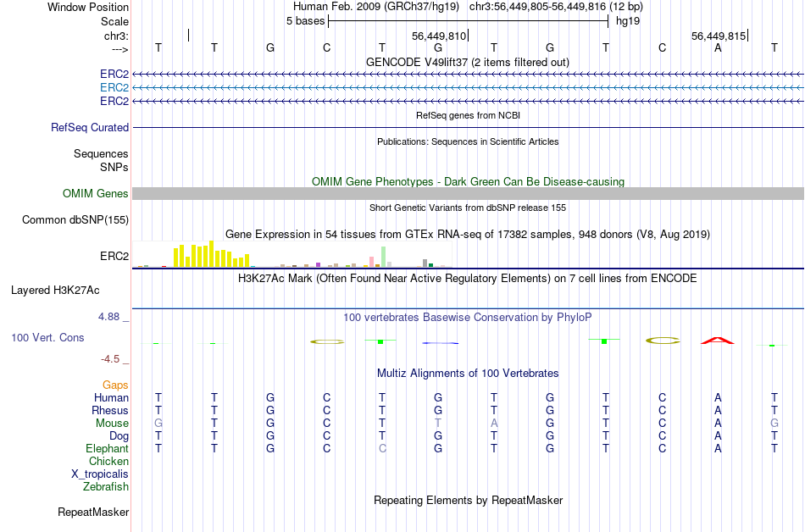Open 'Short Genetic Variants from dbSNP release 155' title
Viewport: 805px width, 532px height.
click(x=468, y=208)
